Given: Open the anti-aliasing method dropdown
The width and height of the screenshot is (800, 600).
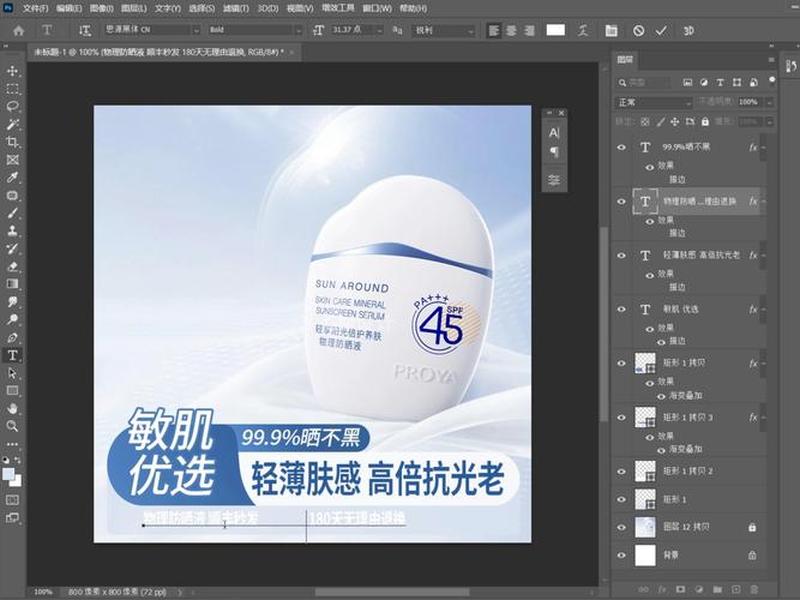Looking at the screenshot, I should (x=470, y=31).
